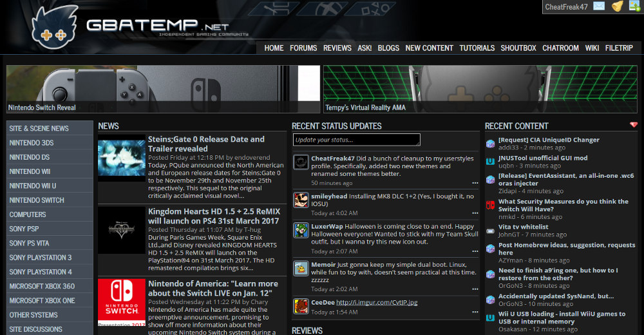Select NINTENDO DS in sidebar
The height and width of the screenshot is (335, 644).
pyautogui.click(x=50, y=157)
